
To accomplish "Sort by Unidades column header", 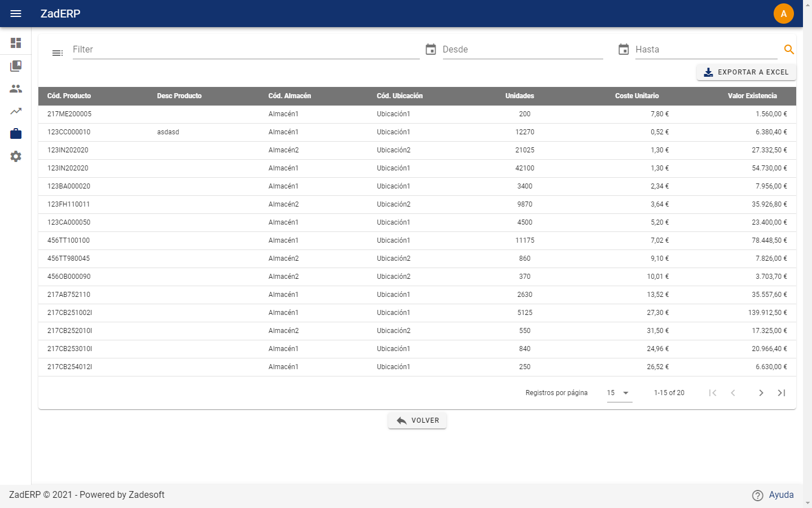I will pos(520,96).
